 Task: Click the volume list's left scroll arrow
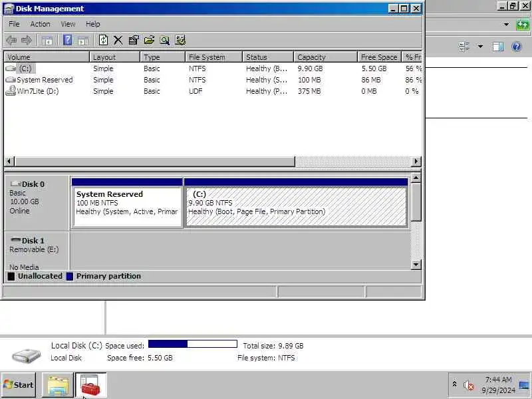coord(9,162)
